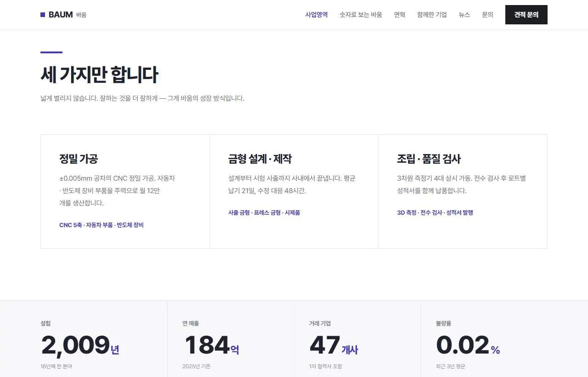Click the 거래 기업 stat label
This screenshot has width=588, height=377.
tap(320, 324)
